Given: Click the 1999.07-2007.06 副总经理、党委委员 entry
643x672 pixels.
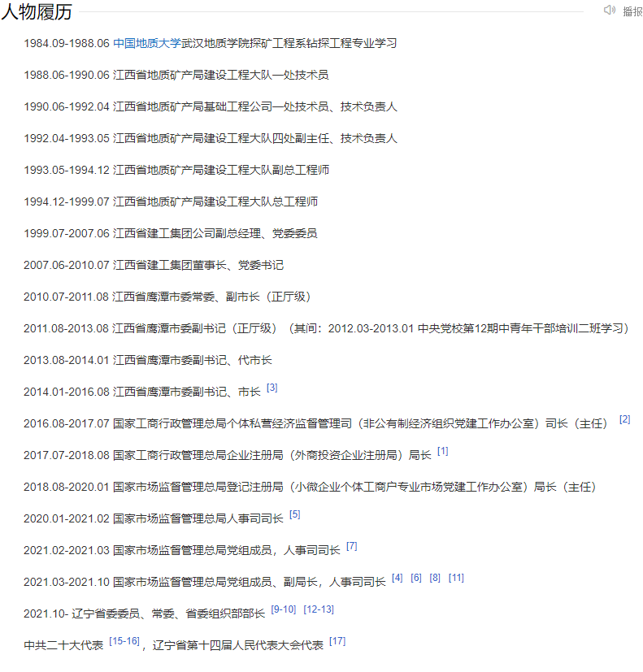Looking at the screenshot, I should (170, 233).
